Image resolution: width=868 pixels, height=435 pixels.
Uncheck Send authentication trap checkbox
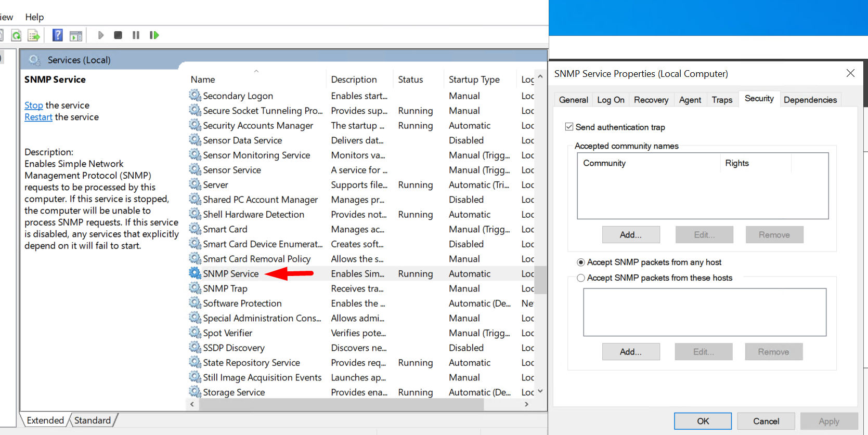pos(569,127)
